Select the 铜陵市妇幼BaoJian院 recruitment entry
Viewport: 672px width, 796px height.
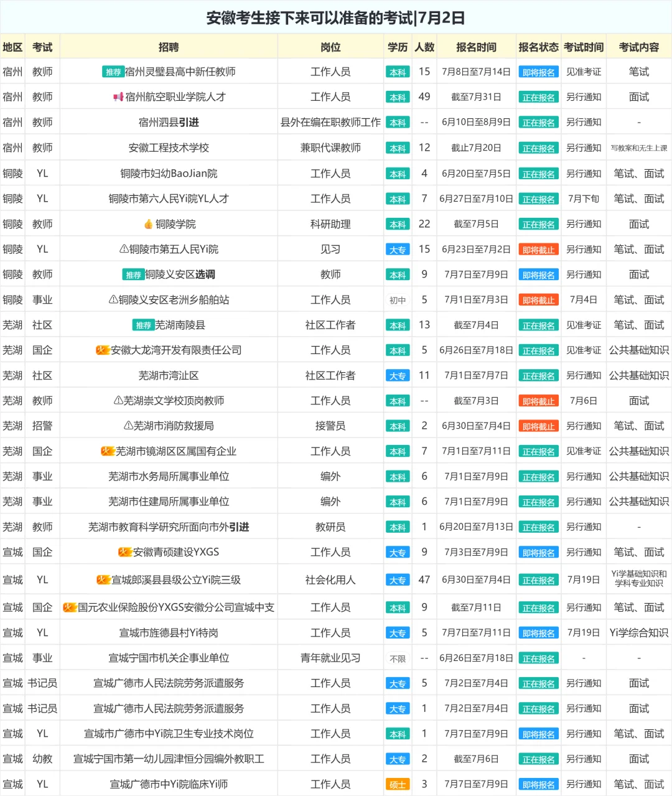pyautogui.click(x=169, y=174)
